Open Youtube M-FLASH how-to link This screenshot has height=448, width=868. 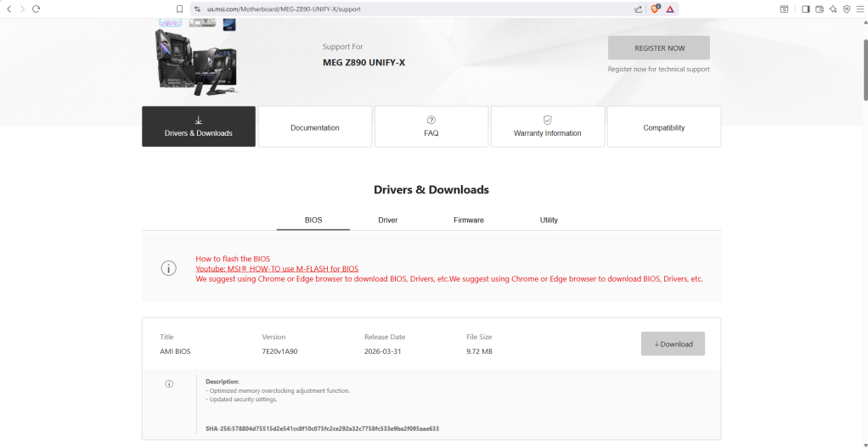coord(277,269)
